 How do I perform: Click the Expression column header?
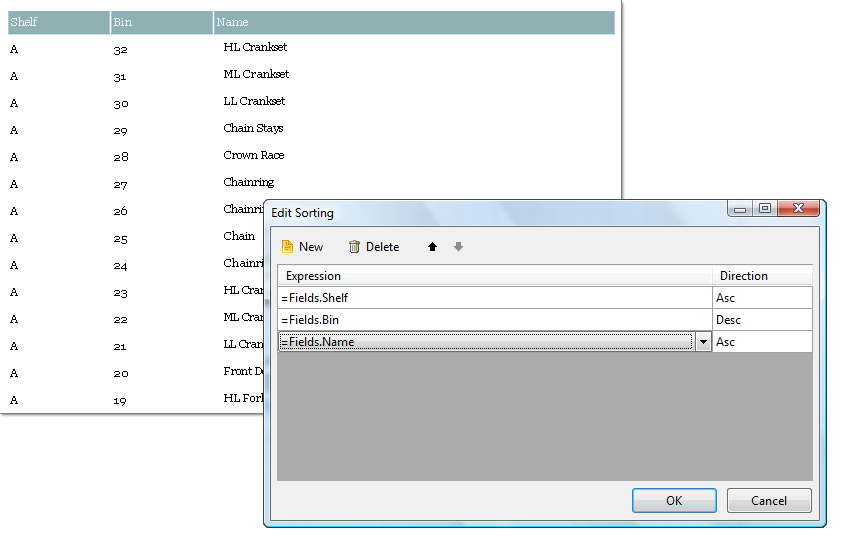click(495, 276)
